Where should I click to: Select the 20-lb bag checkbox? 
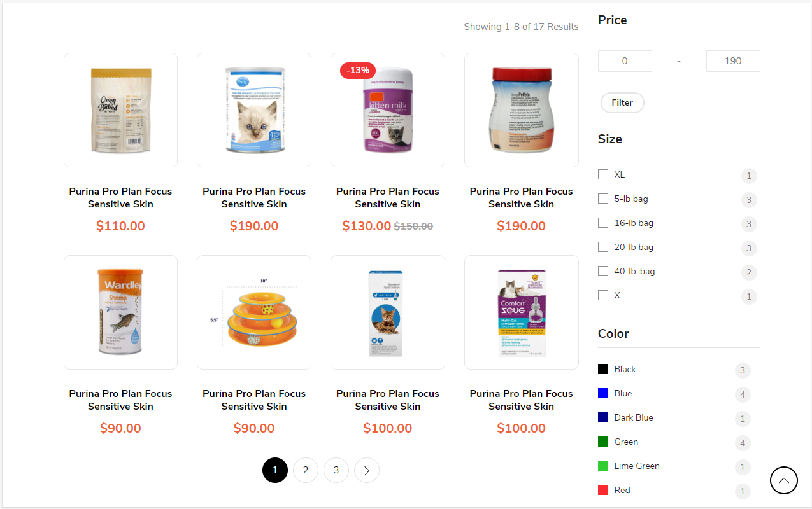[x=603, y=247]
